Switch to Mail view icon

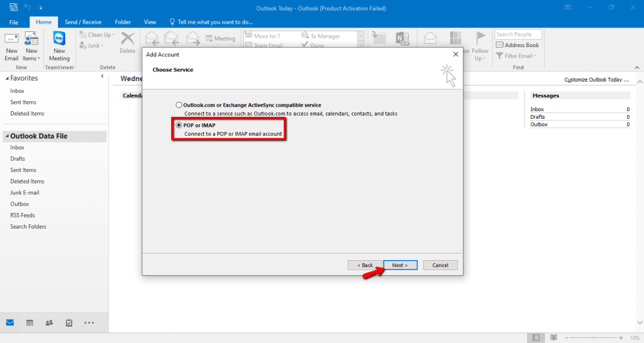(x=10, y=322)
